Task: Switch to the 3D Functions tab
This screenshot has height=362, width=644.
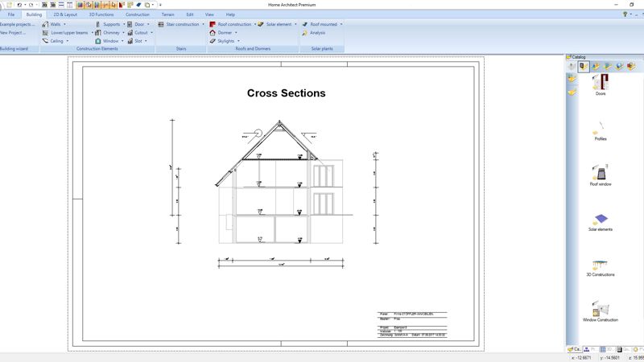Action: [x=101, y=14]
